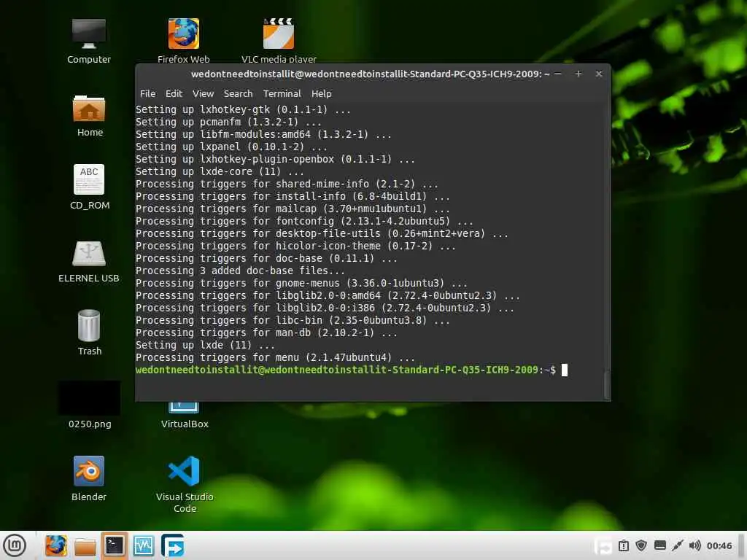This screenshot has height=560, width=747.
Task: Open the shield security tray icon
Action: click(x=641, y=545)
